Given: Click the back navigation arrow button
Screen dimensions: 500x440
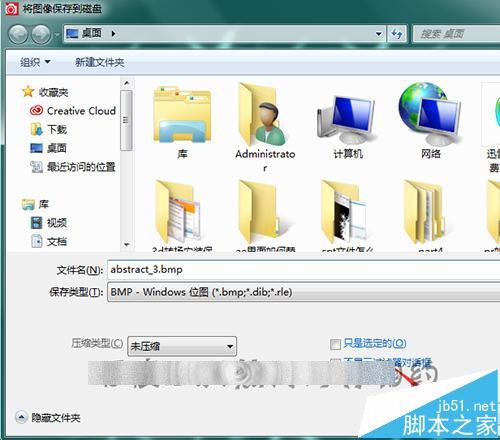Looking at the screenshot, I should point(18,35).
